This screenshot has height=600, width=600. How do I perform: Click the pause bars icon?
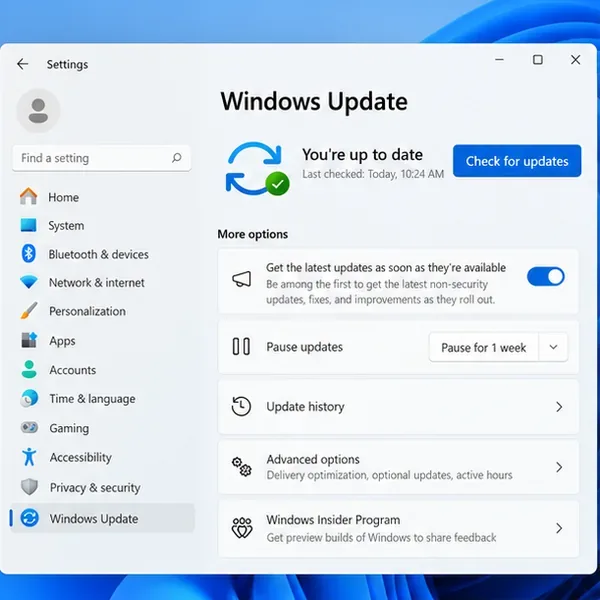coord(241,347)
